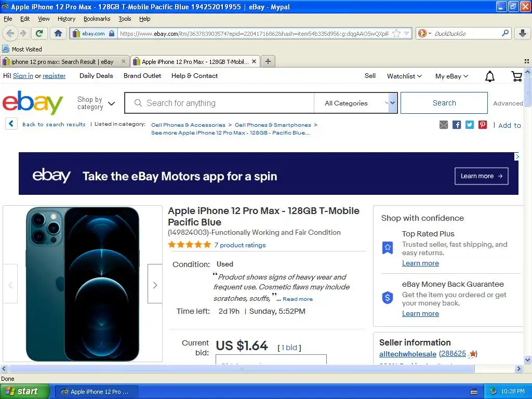The width and height of the screenshot is (532, 399).
Task: Click Learn more under Money Back Guarantee
Action: coord(420,313)
